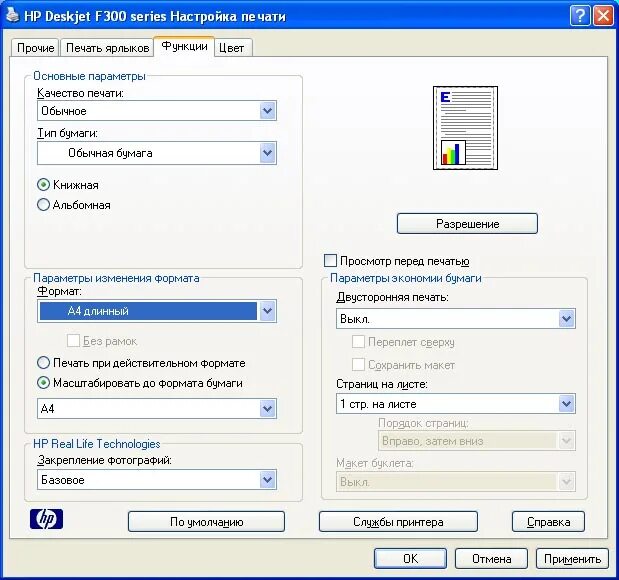
Task: Click the printer icon in title bar
Action: tap(12, 16)
